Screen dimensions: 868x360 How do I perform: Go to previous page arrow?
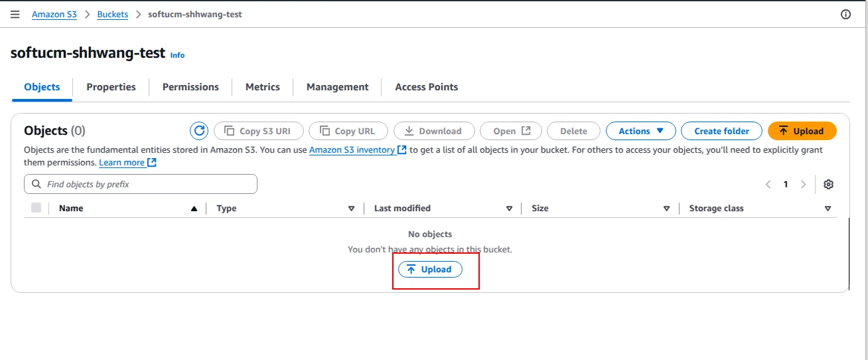click(768, 184)
